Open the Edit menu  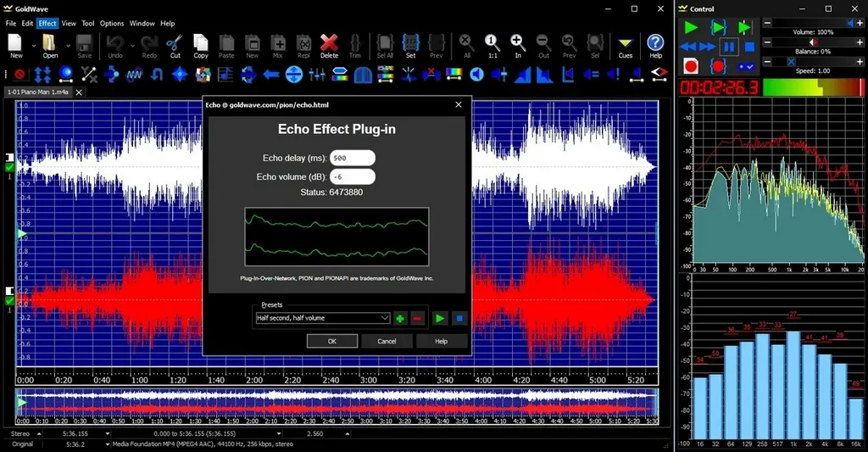(27, 23)
